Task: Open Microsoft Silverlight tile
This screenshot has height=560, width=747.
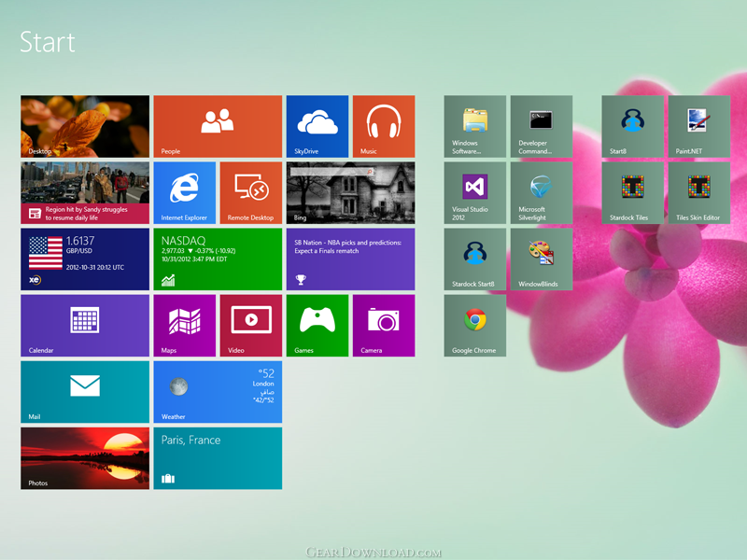Action: pos(542,193)
